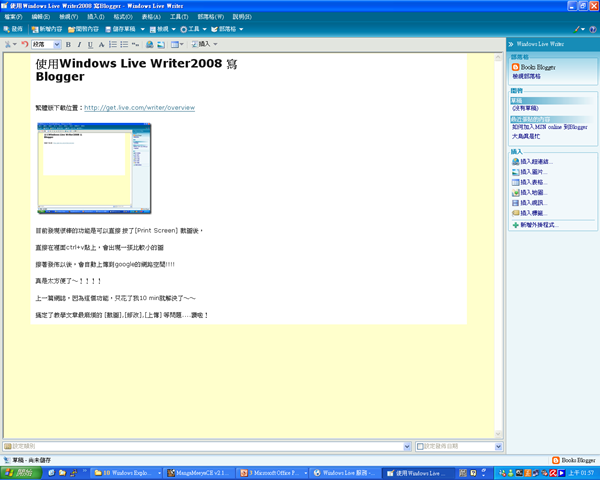Click the cut scissors icon
This screenshot has height=480, width=600.
[x=10, y=44]
